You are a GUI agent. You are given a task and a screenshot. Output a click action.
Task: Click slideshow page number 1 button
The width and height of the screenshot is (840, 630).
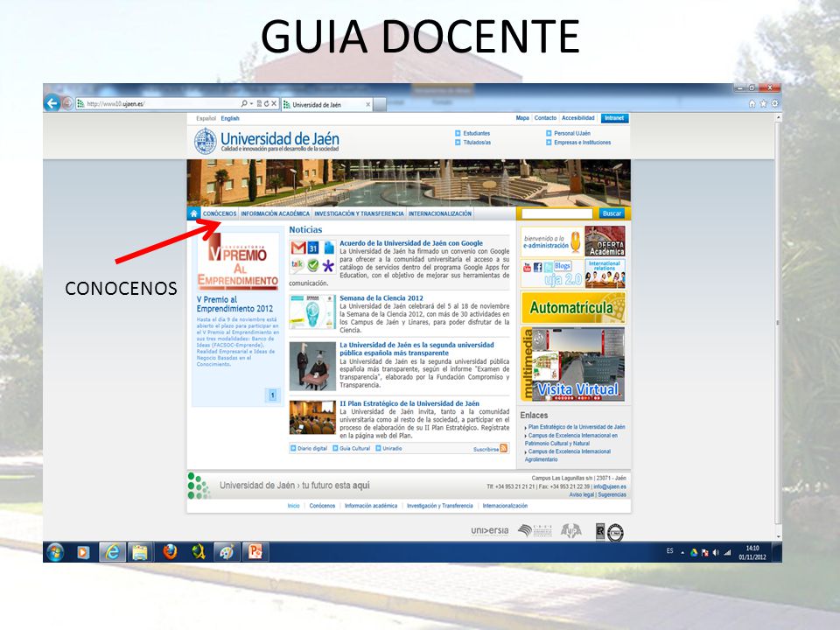273,395
